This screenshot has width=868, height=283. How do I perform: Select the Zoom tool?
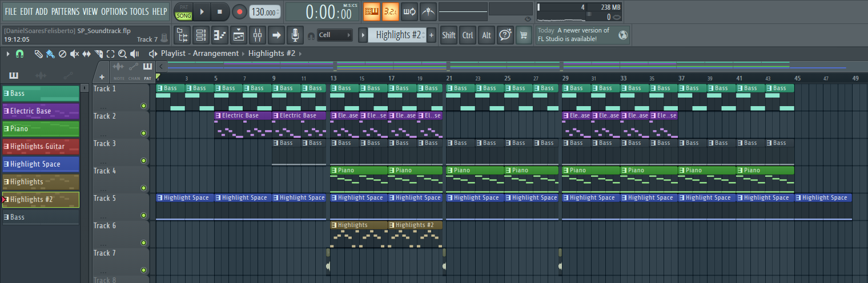[123, 54]
